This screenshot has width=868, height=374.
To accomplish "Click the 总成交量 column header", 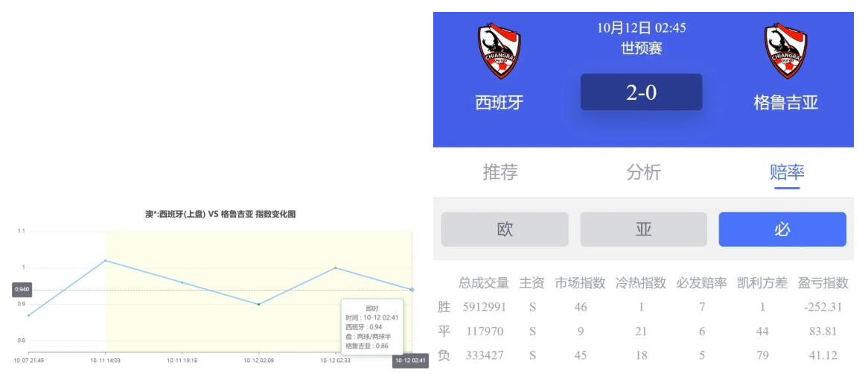I will 484,283.
